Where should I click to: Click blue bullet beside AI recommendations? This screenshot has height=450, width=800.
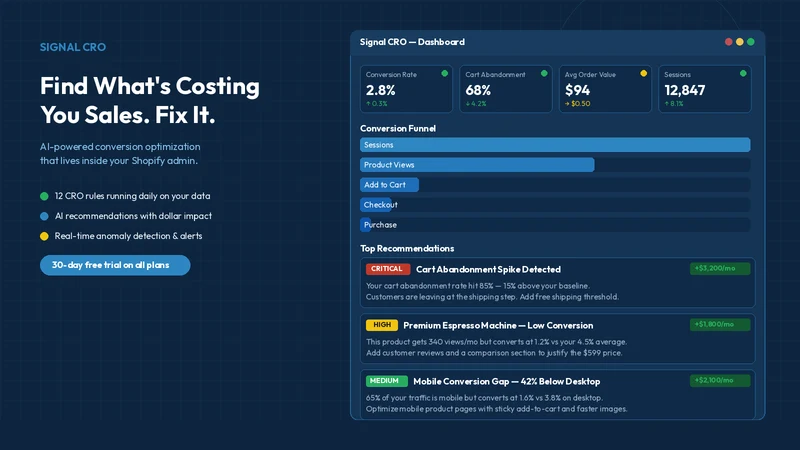click(44, 216)
